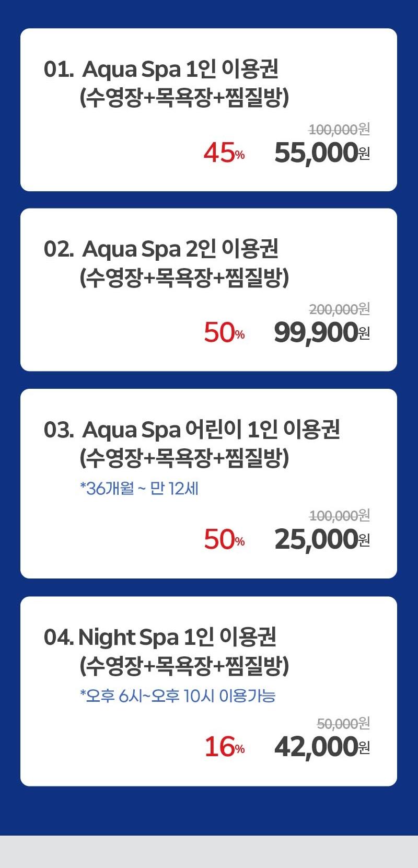Click the crossed-out 50,000원 original price

tap(343, 724)
